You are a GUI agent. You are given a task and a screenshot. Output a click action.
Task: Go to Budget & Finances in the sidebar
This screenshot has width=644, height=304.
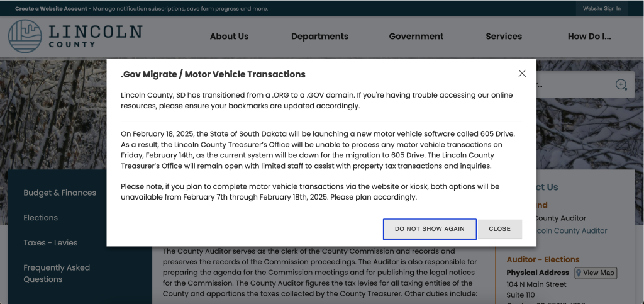(60, 193)
